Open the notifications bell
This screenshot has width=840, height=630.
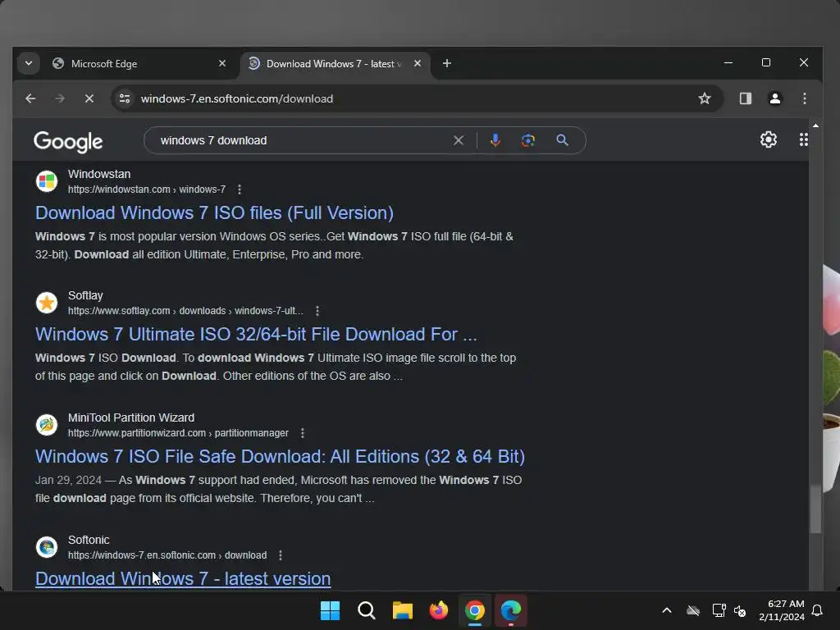(x=818, y=610)
